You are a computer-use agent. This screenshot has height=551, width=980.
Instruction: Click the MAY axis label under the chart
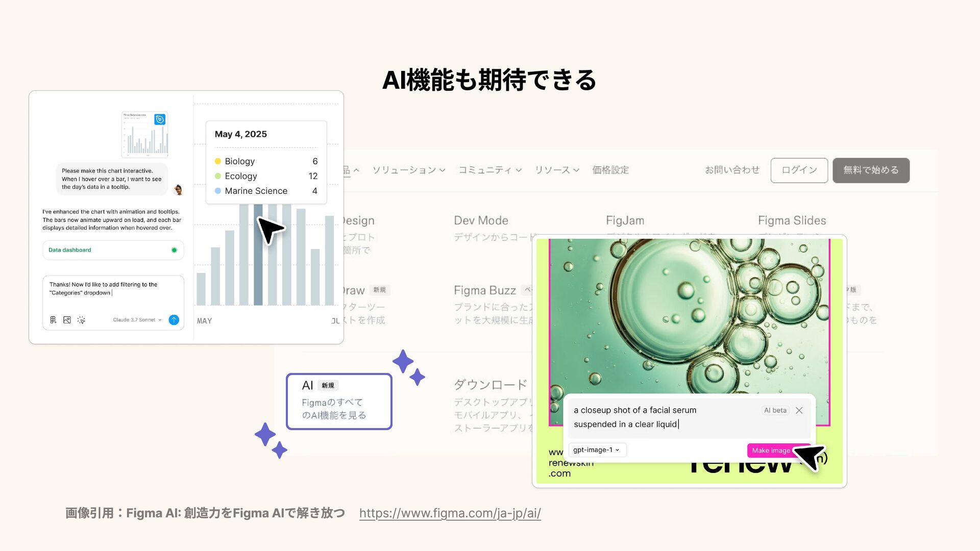205,321
